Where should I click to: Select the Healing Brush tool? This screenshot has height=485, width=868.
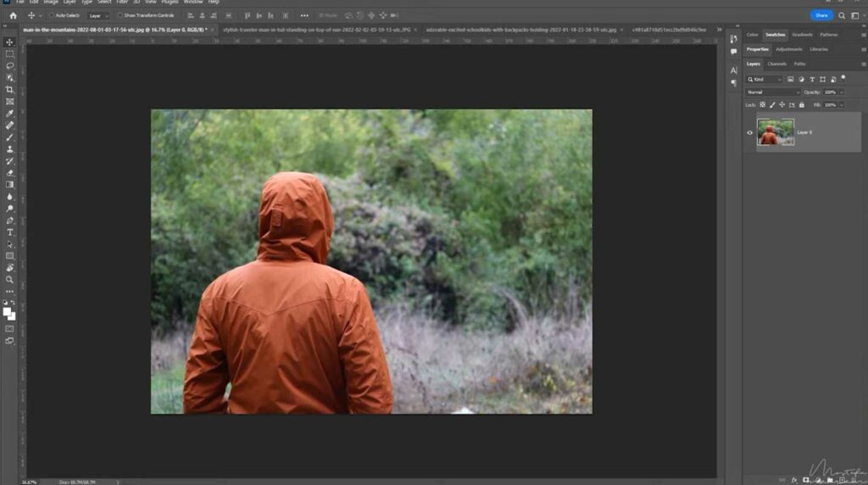tap(9, 125)
